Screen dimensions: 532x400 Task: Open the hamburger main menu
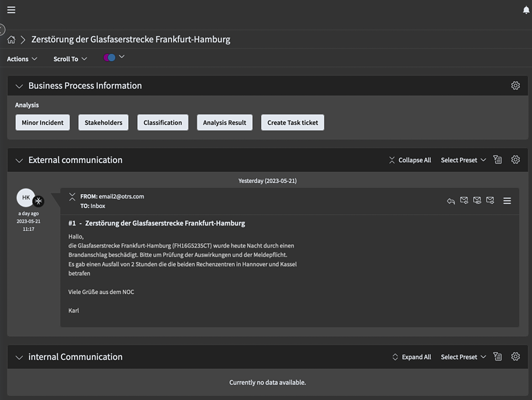(11, 10)
